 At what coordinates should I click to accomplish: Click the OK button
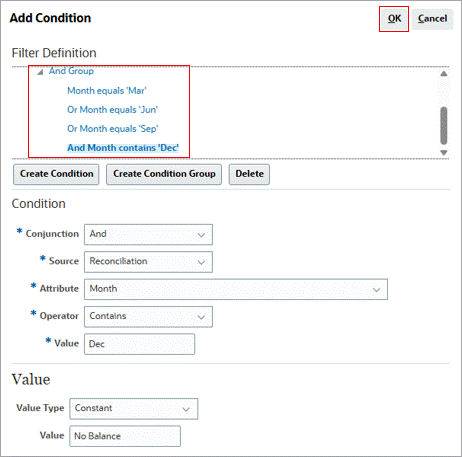[394, 19]
